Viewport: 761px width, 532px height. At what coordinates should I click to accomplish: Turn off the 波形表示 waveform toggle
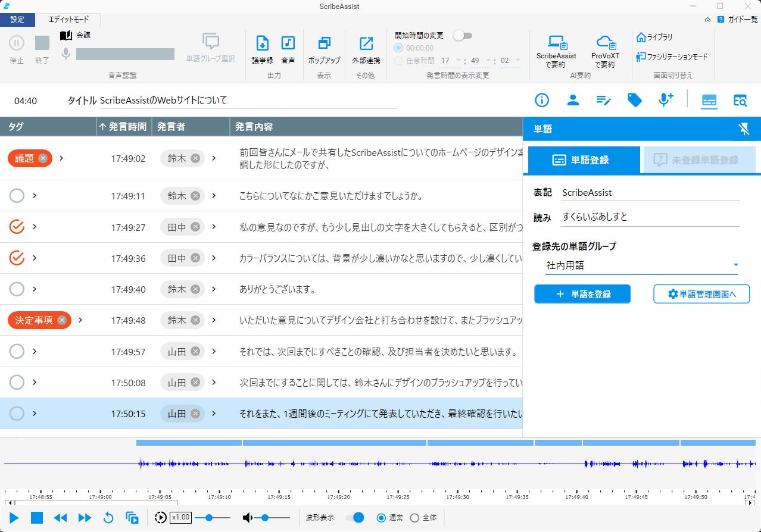coord(357,518)
